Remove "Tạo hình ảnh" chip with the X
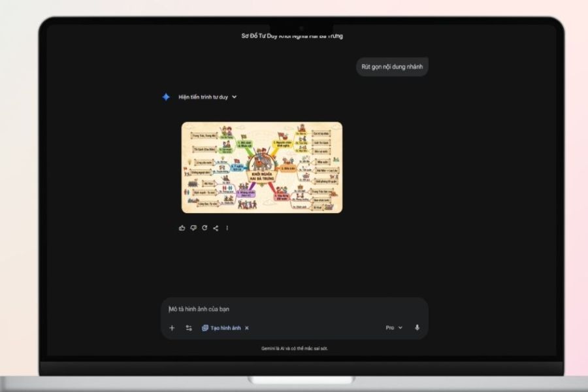 click(247, 328)
